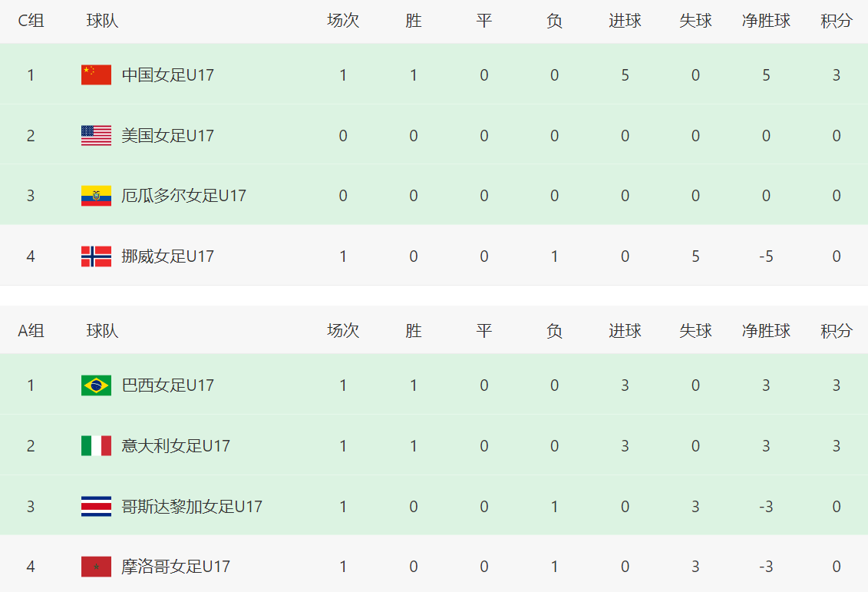Click the United States flag icon
The height and width of the screenshot is (592, 868).
[x=96, y=136]
